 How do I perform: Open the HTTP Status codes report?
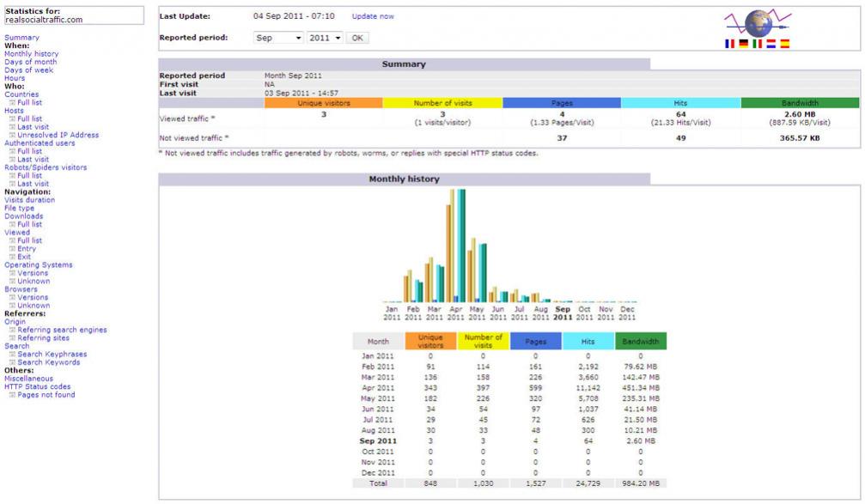click(37, 387)
